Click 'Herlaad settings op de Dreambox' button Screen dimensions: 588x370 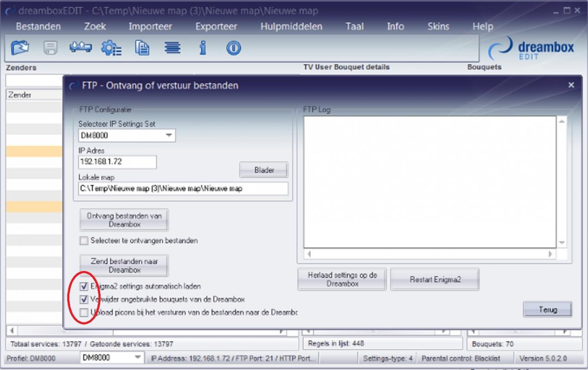(x=342, y=279)
